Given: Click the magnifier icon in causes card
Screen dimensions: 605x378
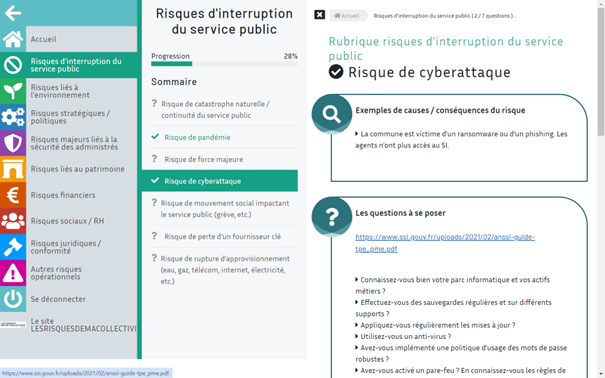Looking at the screenshot, I should coord(332,114).
